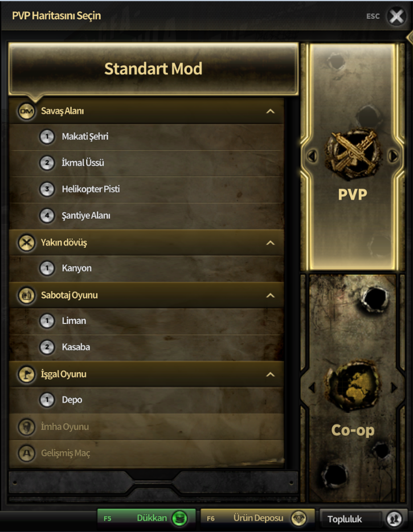Open Ürün Deposu inventory button
Screen dimensions: 413x532
257,518
